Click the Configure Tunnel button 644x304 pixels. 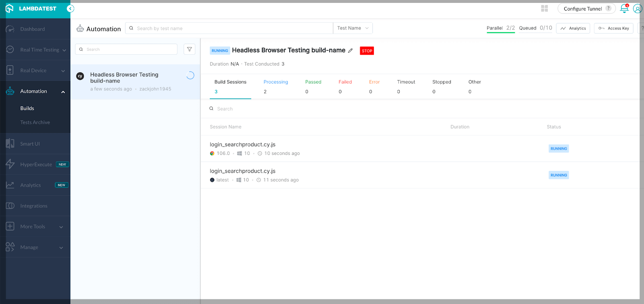(586, 8)
